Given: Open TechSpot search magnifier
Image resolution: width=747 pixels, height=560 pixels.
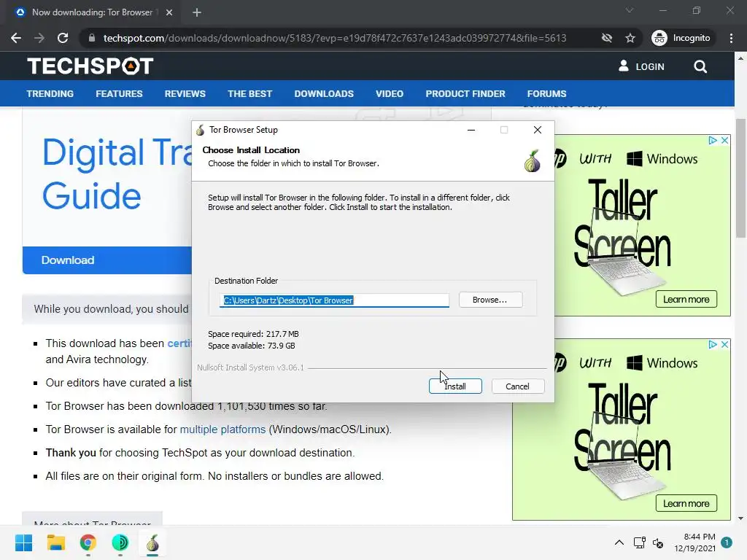Looking at the screenshot, I should [700, 66].
